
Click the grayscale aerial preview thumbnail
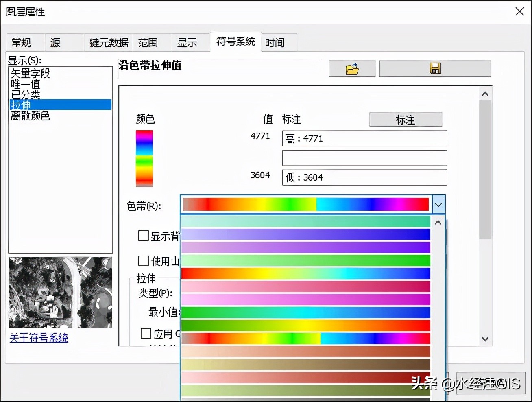point(60,292)
